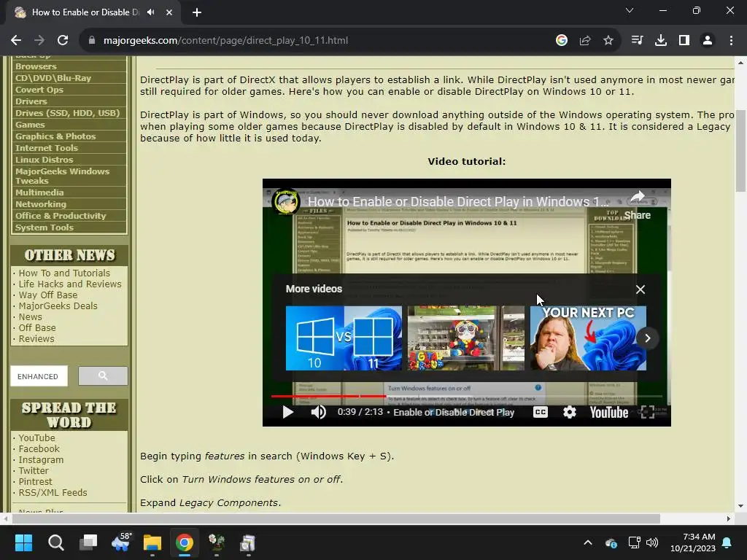The width and height of the screenshot is (747, 560).
Task: Click the video title link in the player
Action: click(x=458, y=202)
